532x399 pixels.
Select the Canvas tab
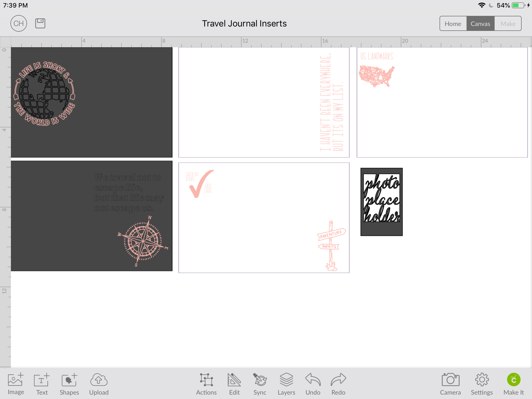click(x=480, y=24)
